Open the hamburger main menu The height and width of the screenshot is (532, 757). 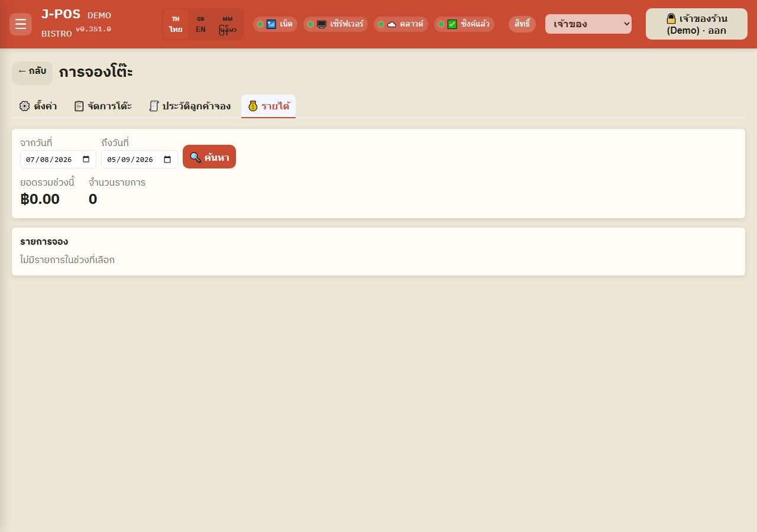click(21, 24)
